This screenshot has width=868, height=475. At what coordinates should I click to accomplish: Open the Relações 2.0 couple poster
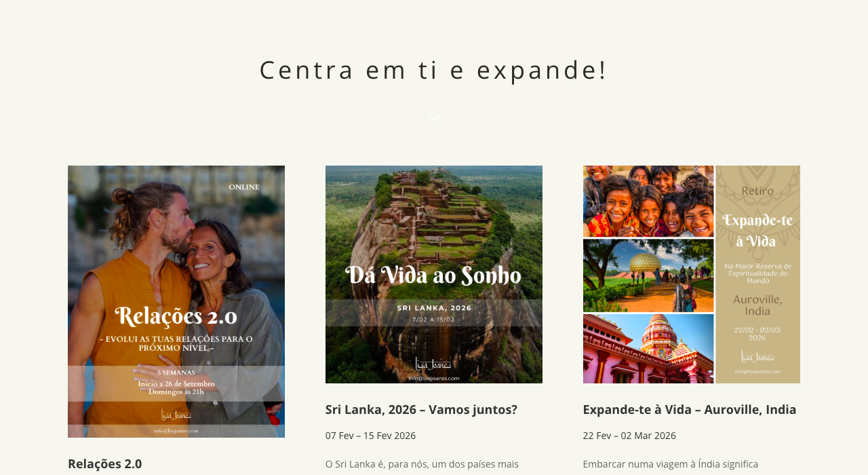[x=176, y=301]
